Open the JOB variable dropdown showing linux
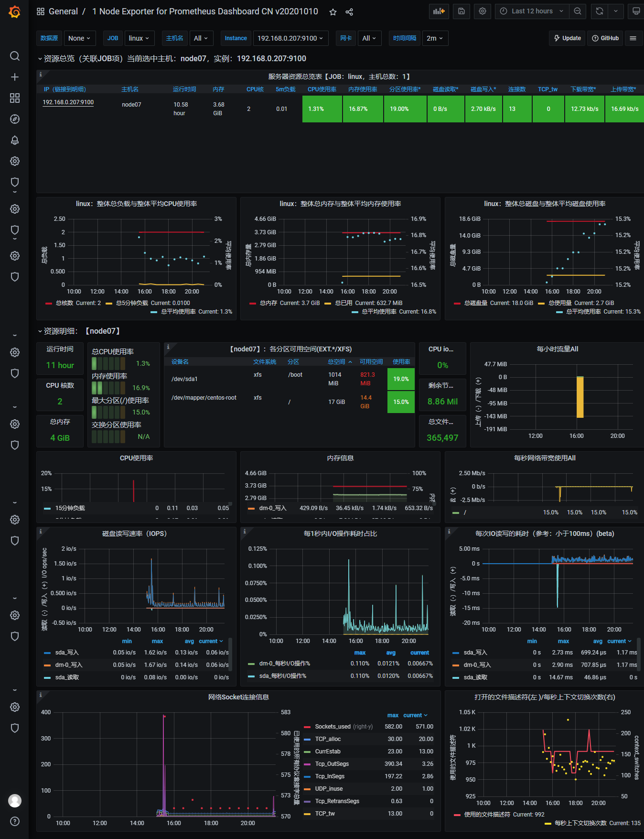This screenshot has width=644, height=839. click(139, 38)
